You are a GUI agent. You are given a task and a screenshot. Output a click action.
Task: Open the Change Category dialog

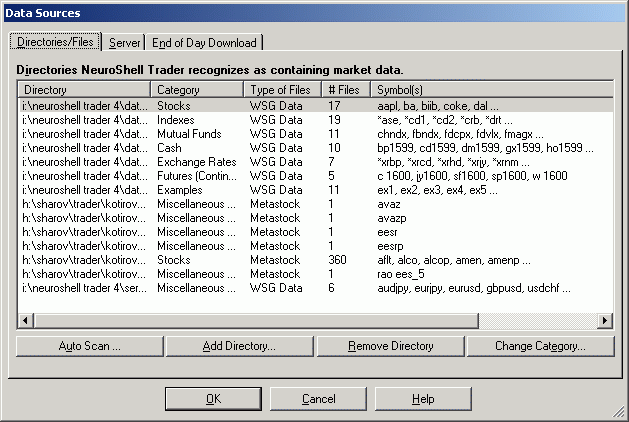tap(539, 346)
